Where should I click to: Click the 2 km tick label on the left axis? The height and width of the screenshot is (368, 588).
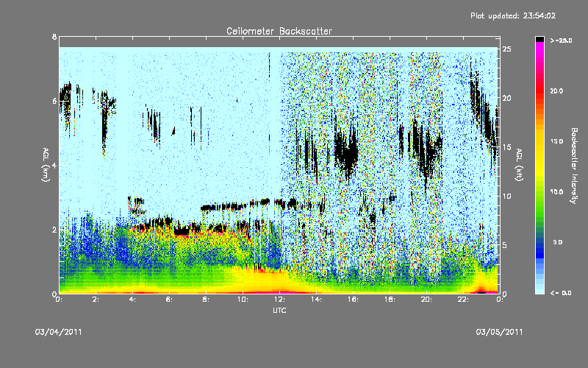[x=54, y=230]
